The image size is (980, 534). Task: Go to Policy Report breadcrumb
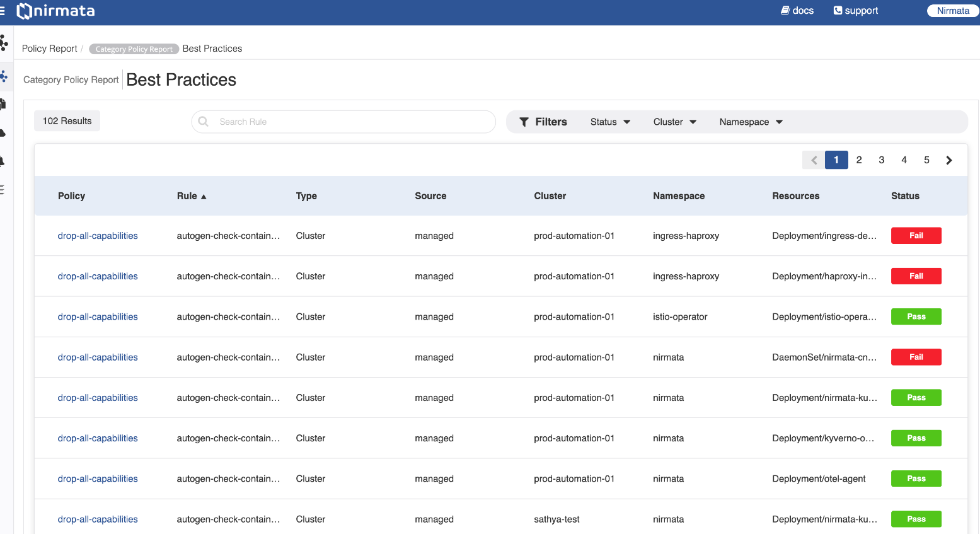(x=50, y=49)
